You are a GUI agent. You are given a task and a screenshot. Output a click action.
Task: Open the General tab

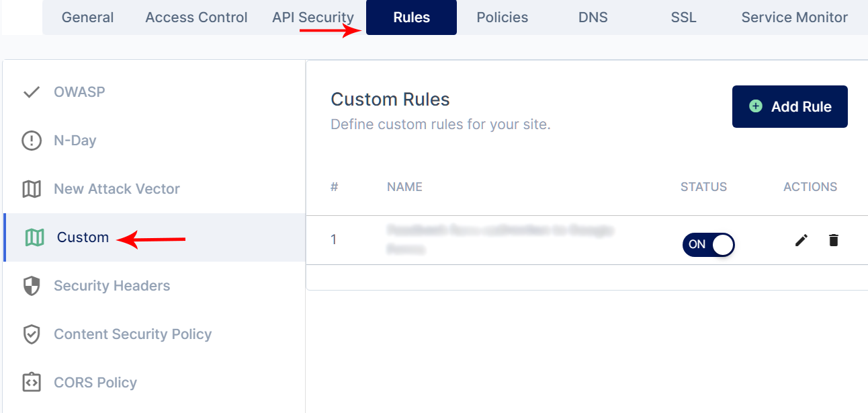88,17
